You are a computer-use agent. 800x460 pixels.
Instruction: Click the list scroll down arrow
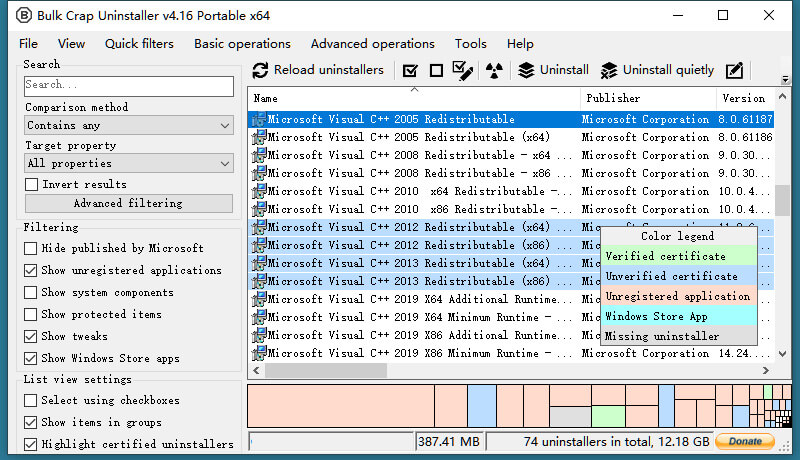click(782, 353)
